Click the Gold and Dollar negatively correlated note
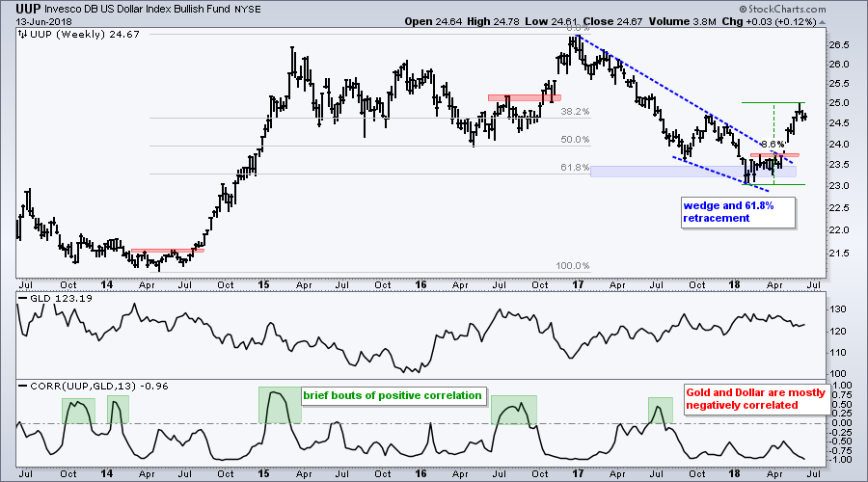 coord(756,398)
